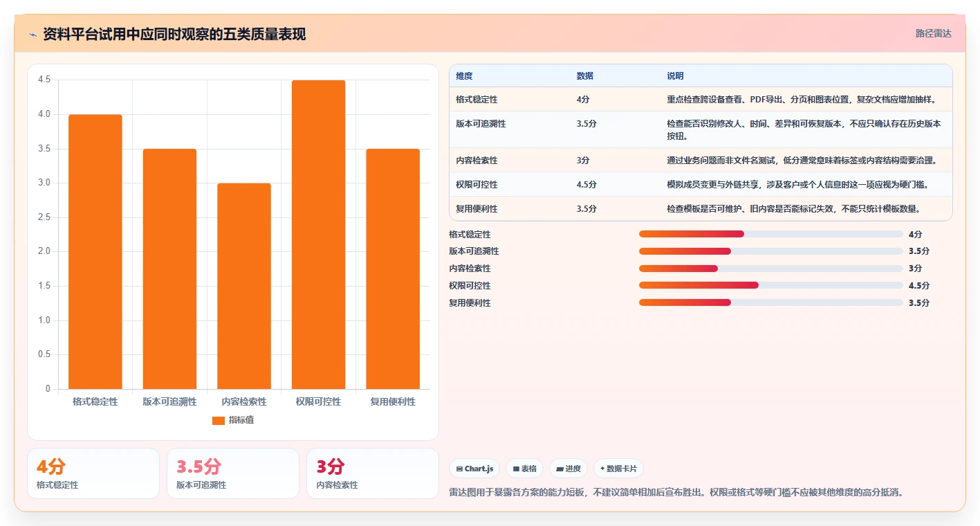Click the 权限可控性 label beside the progress bars
The image size is (980, 526).
click(470, 286)
